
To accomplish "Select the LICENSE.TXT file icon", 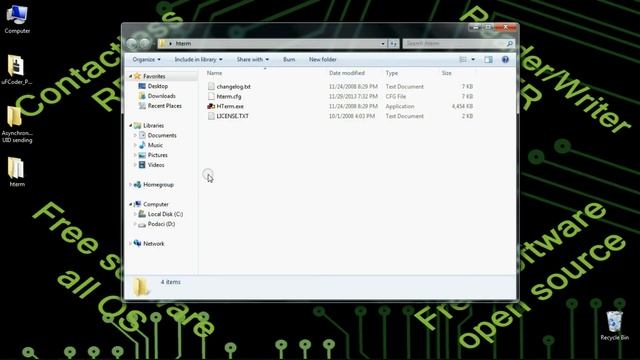I will (x=211, y=116).
